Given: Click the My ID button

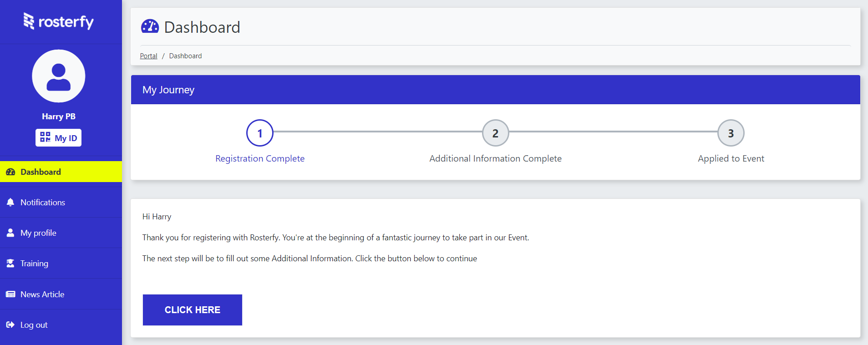Looking at the screenshot, I should point(58,137).
